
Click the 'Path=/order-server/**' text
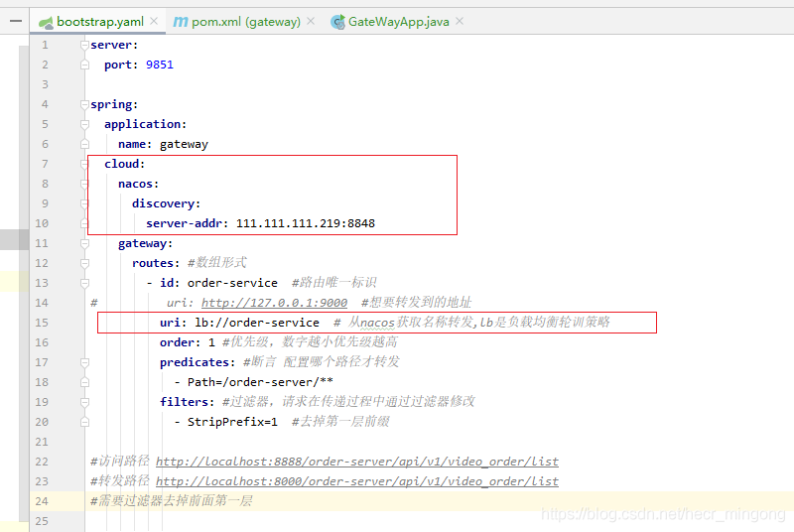(260, 382)
